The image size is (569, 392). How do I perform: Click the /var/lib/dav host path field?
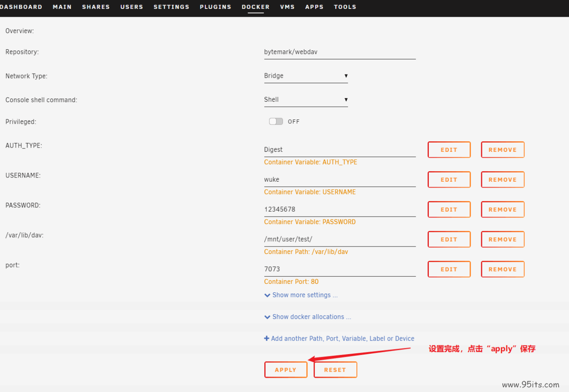(340, 239)
